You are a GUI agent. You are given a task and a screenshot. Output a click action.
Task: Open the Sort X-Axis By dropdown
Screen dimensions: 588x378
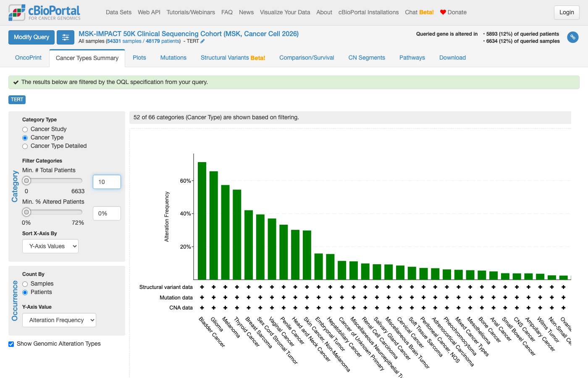(50, 246)
